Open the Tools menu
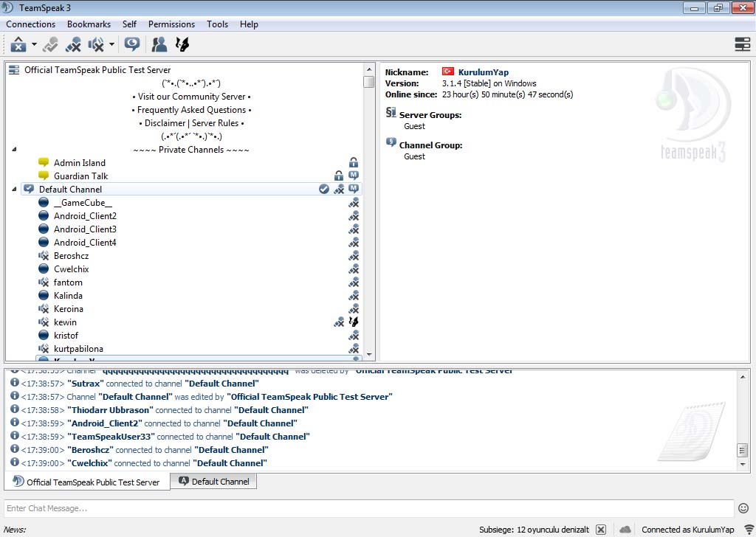This screenshot has width=756, height=537. pyautogui.click(x=218, y=24)
